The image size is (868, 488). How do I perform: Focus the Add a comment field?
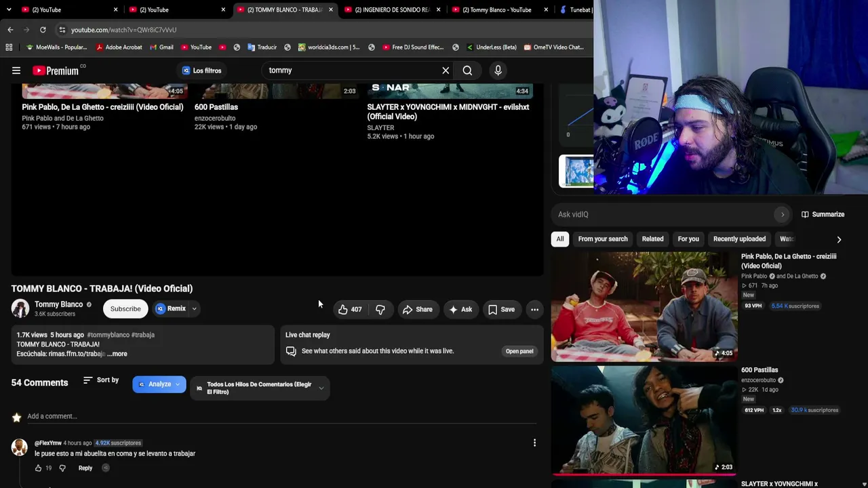click(281, 416)
